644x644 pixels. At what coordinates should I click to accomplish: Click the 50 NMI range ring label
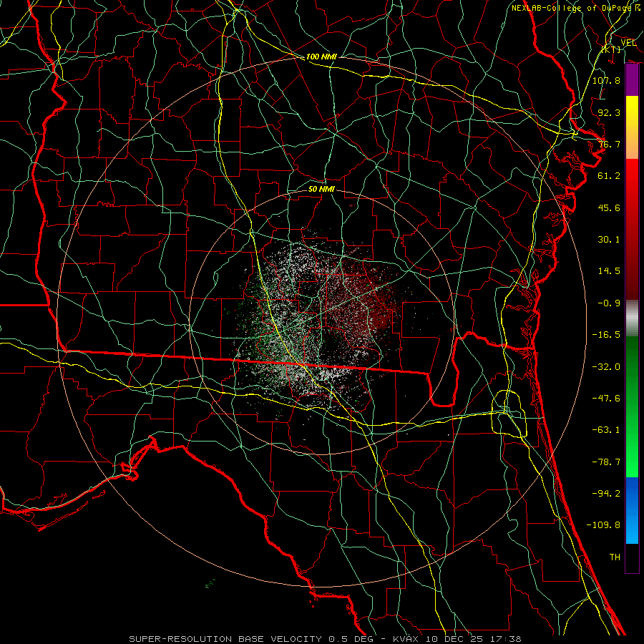[x=321, y=189]
